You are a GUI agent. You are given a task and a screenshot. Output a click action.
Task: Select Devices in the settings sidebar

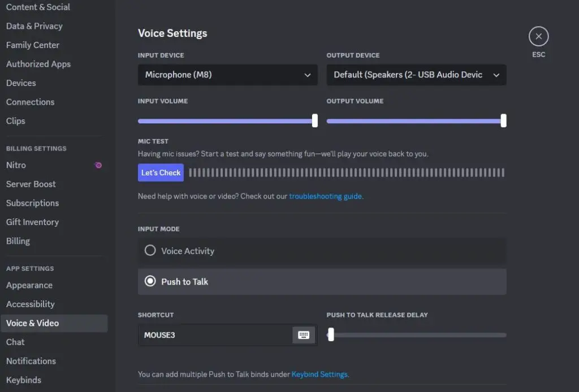coord(21,83)
